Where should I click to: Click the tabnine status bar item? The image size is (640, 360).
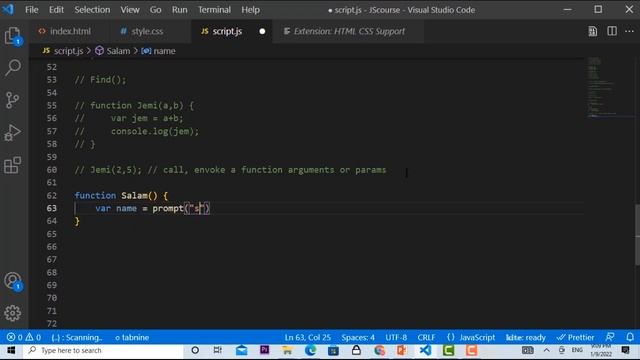pyautogui.click(x=132, y=338)
